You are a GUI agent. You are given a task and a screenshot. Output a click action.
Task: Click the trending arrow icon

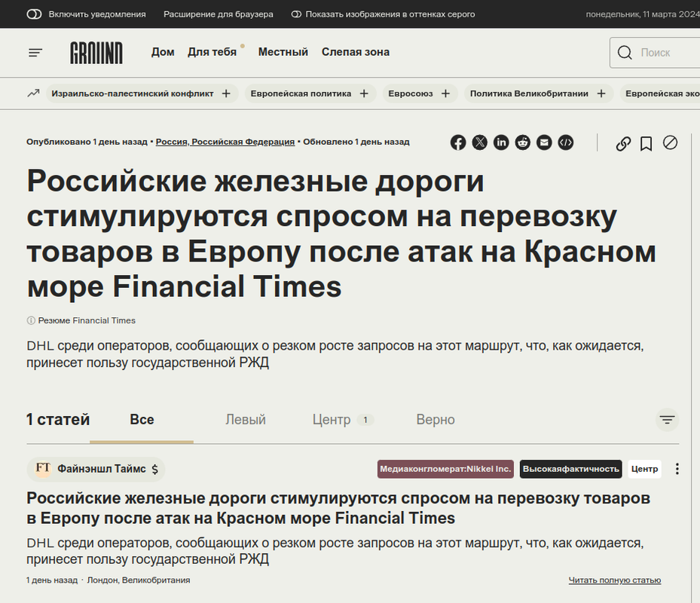pos(33,93)
